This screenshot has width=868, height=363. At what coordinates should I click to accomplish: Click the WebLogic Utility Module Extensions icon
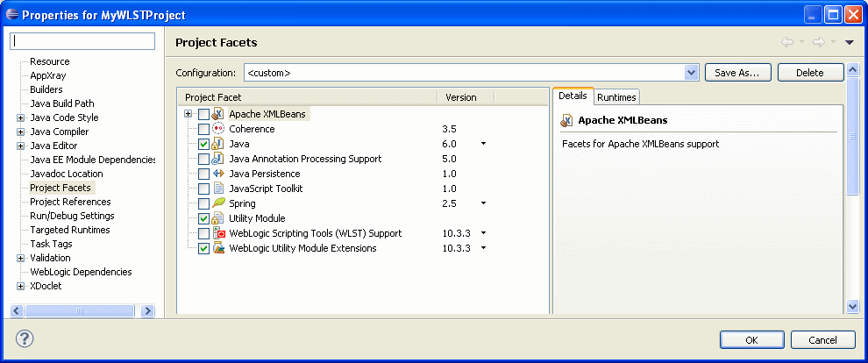[218, 248]
